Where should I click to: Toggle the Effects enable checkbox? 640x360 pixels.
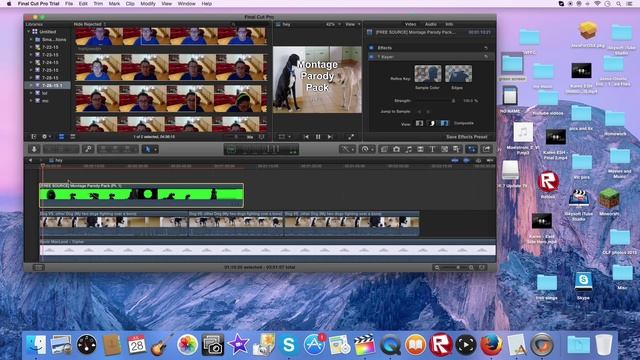pos(371,48)
